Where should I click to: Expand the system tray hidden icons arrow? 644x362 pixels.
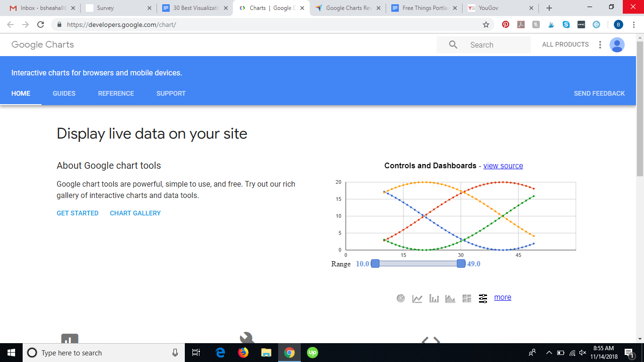(549, 353)
